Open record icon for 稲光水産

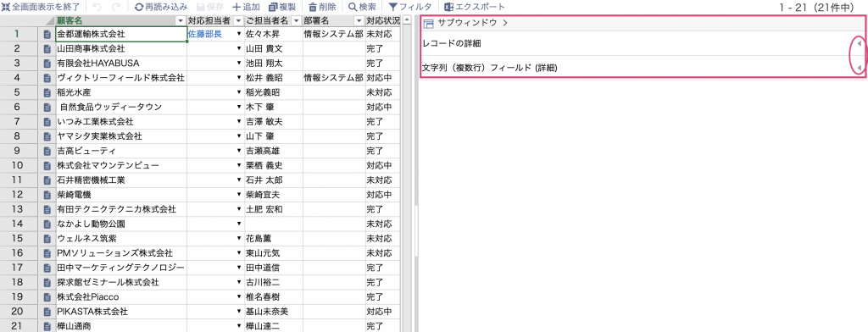[47, 92]
